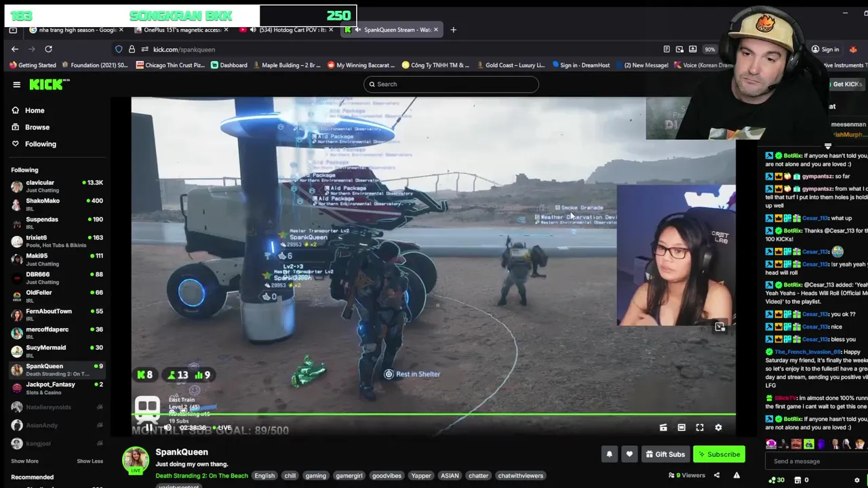Open trixie16 channel in following list
Screen dimensions: 868x488
click(57, 241)
